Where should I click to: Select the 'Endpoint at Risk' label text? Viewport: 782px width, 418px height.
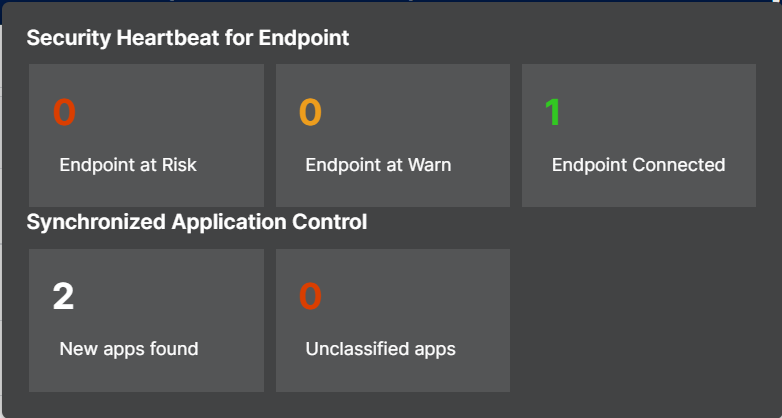[128, 165]
